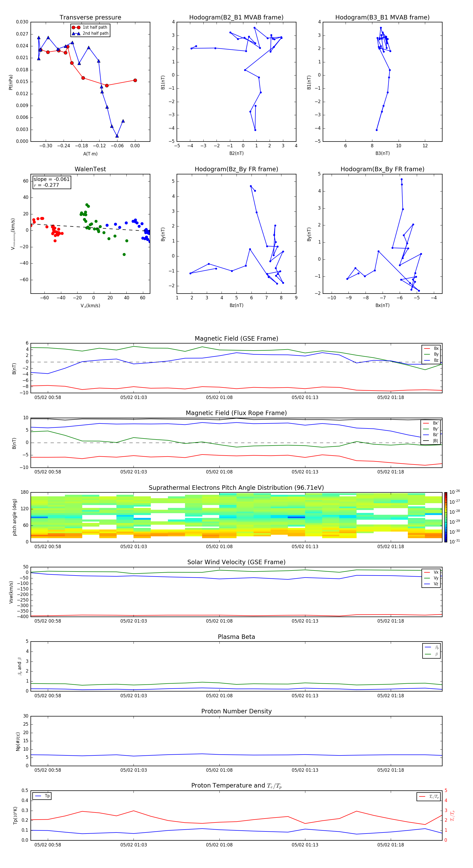Select the Vx entry in velocity legend
Screen dimensions: 473x868
click(x=431, y=572)
